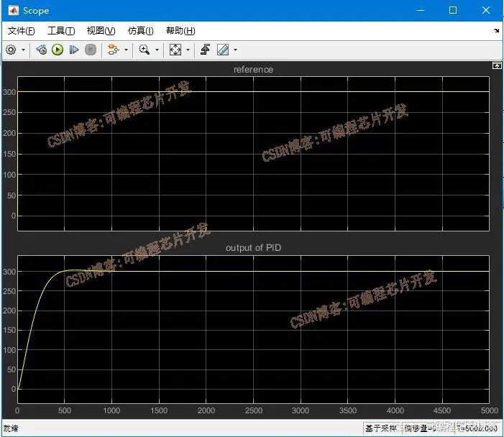Expand the measurements dropdown arrow
504x437 pixels.
(235, 50)
